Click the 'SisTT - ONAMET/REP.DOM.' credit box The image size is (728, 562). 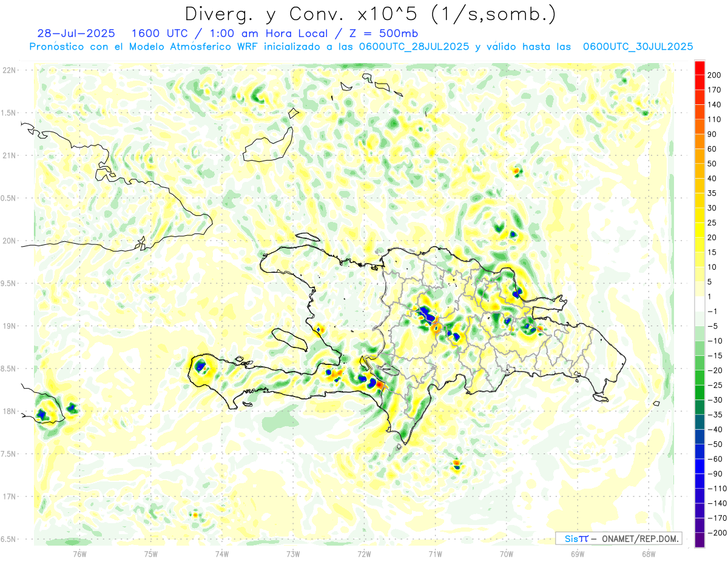pos(618,538)
